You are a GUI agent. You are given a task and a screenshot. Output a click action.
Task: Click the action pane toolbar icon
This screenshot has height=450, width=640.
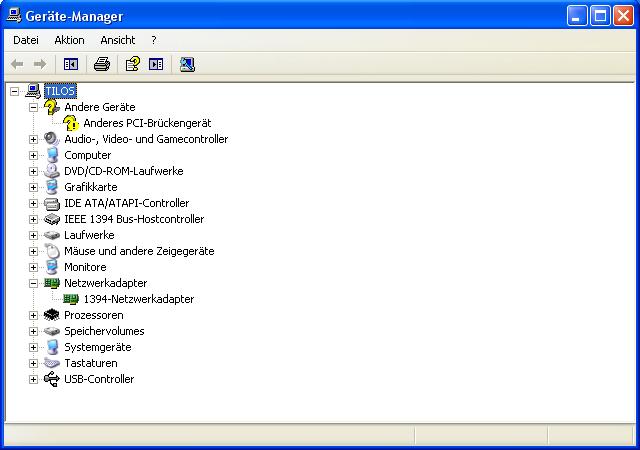click(156, 64)
